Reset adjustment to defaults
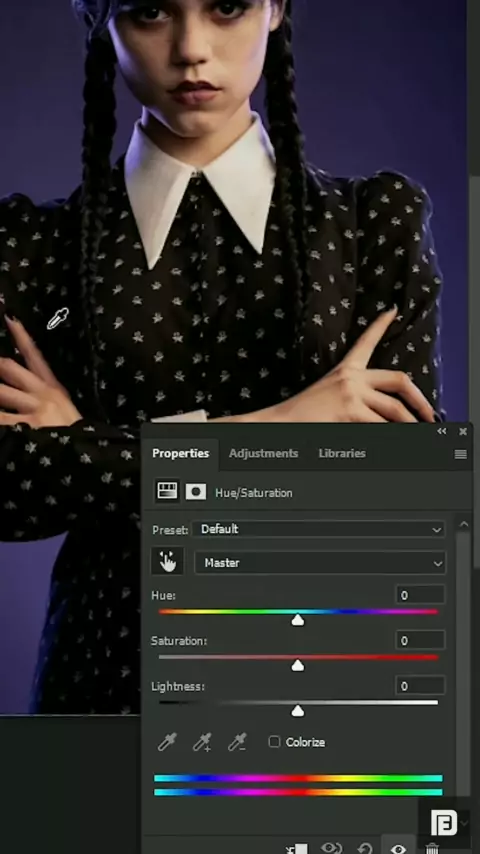 (x=366, y=849)
